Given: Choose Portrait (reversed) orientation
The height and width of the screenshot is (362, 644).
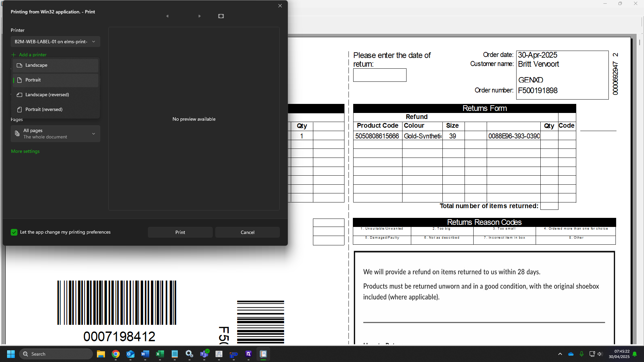Looking at the screenshot, I should pos(55,110).
